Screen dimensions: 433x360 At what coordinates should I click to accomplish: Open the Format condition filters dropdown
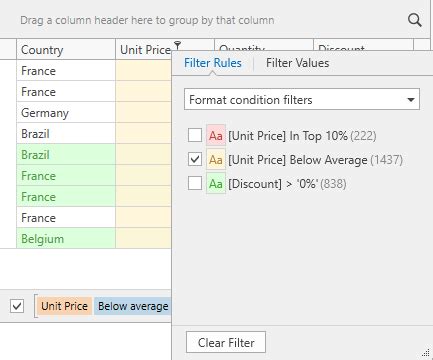(x=302, y=99)
